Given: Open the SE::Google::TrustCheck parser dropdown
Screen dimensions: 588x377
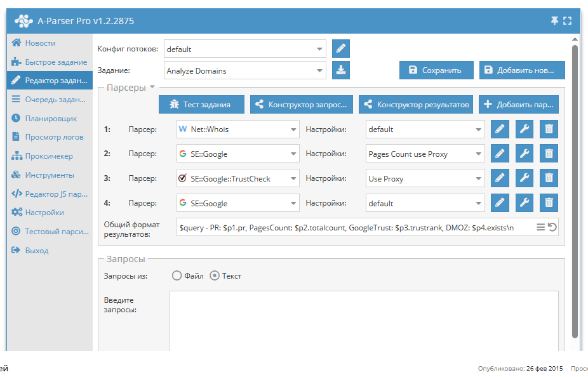Looking at the screenshot, I should pyautogui.click(x=237, y=178).
